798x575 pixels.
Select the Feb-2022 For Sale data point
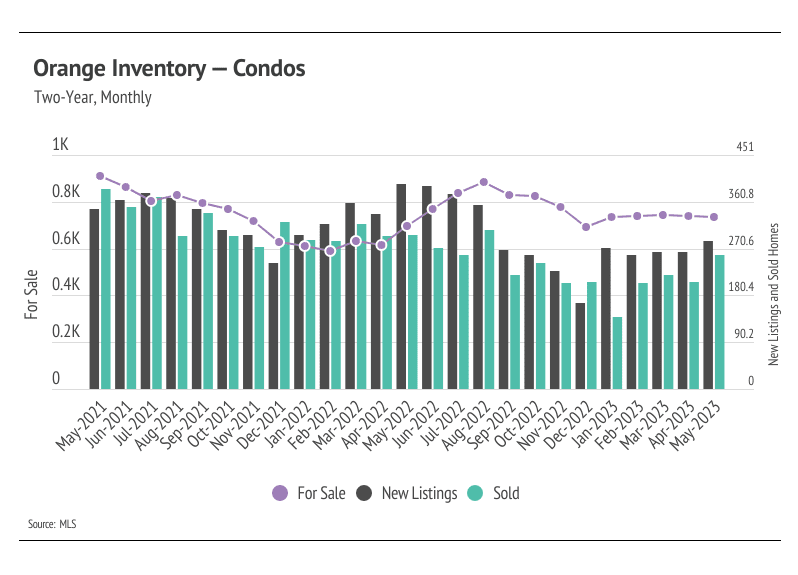pyautogui.click(x=330, y=251)
